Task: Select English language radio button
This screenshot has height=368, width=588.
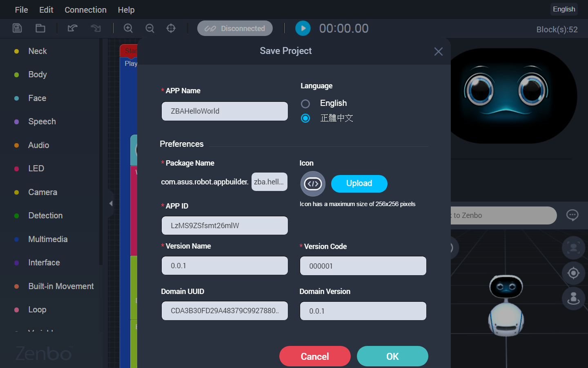Action: click(305, 104)
